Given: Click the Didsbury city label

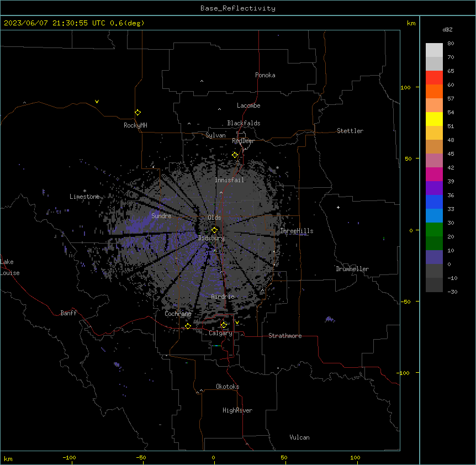Looking at the screenshot, I should pyautogui.click(x=211, y=238).
